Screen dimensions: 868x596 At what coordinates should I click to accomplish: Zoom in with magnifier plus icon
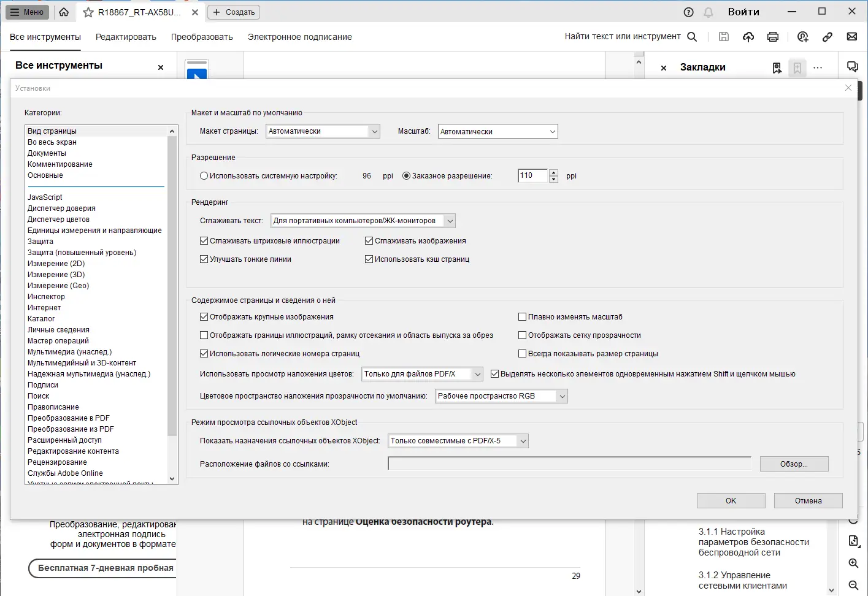coord(853,563)
